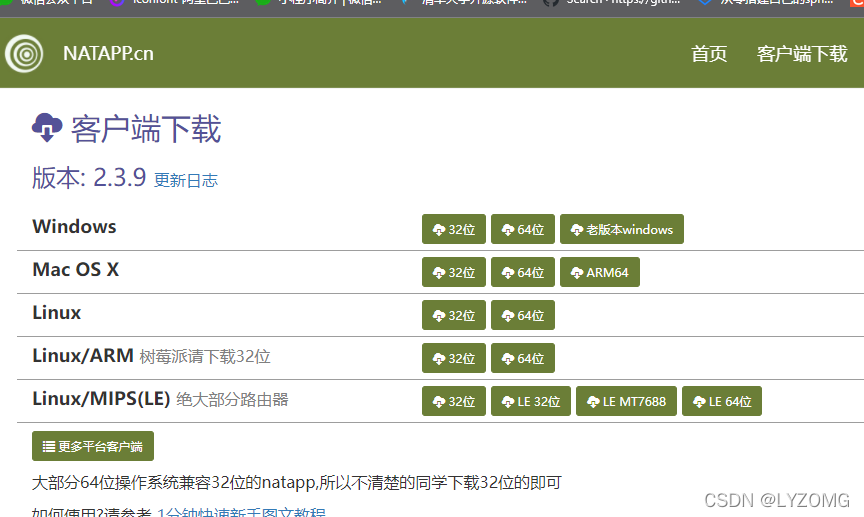Select the Linux/ARM row label
This screenshot has width=864, height=517.
click(x=83, y=356)
